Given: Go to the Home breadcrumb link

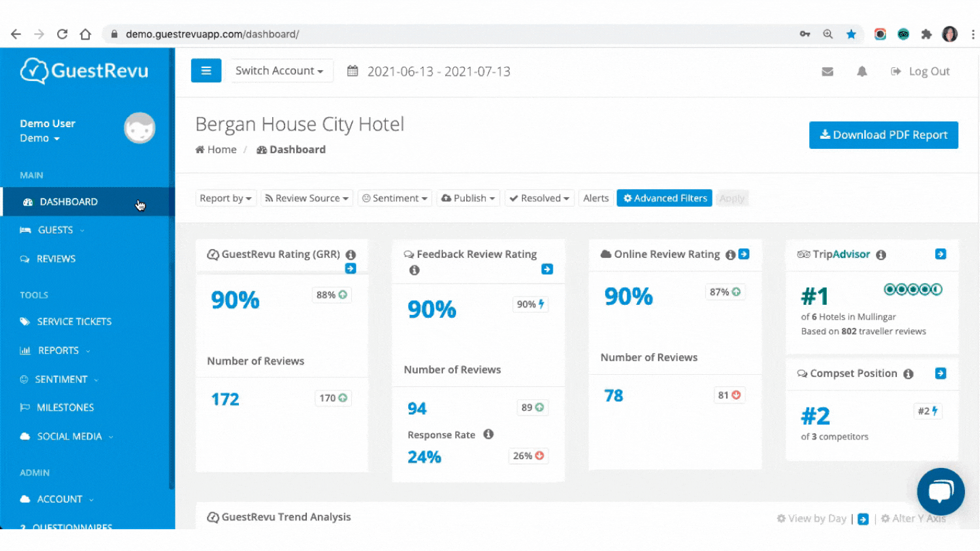Looking at the screenshot, I should [x=216, y=150].
